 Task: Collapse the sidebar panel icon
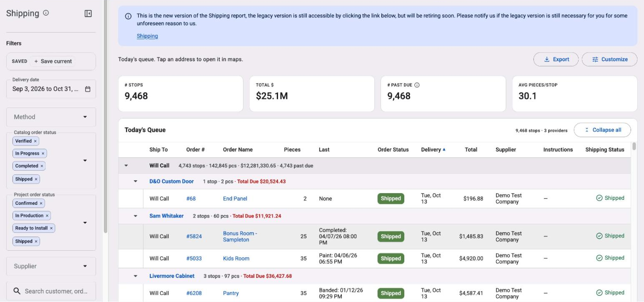click(88, 14)
